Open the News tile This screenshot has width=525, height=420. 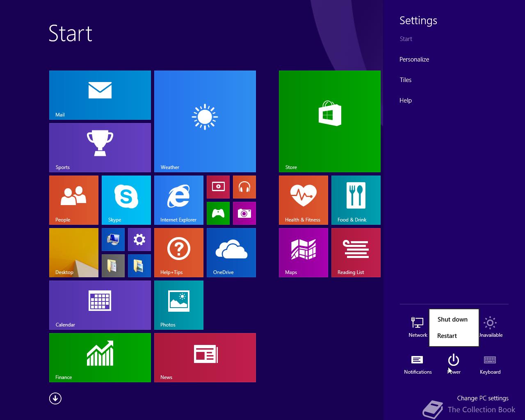[205, 358]
